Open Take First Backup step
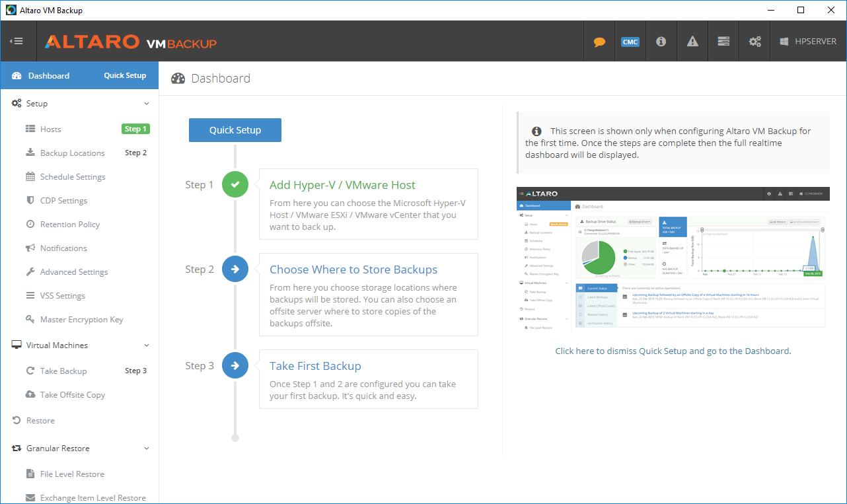This screenshot has width=847, height=504. point(315,366)
